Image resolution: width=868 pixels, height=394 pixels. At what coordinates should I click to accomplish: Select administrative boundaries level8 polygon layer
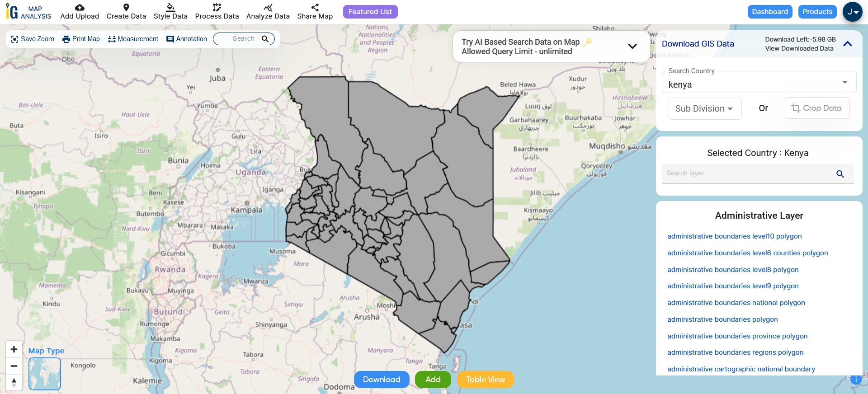pos(733,270)
